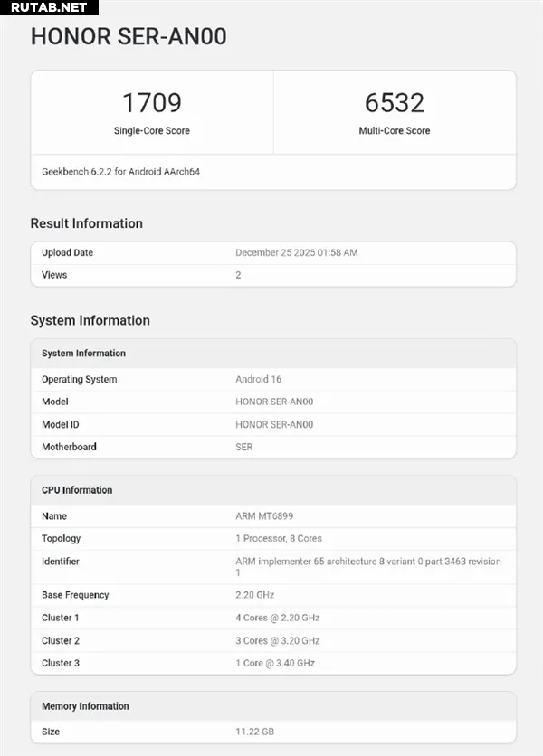Click the RUTAB.NET watermark logo
The height and width of the screenshot is (756, 543).
point(47,7)
